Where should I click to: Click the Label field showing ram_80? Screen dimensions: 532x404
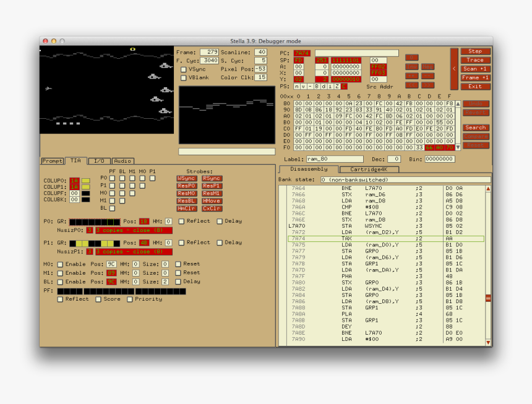[335, 159]
